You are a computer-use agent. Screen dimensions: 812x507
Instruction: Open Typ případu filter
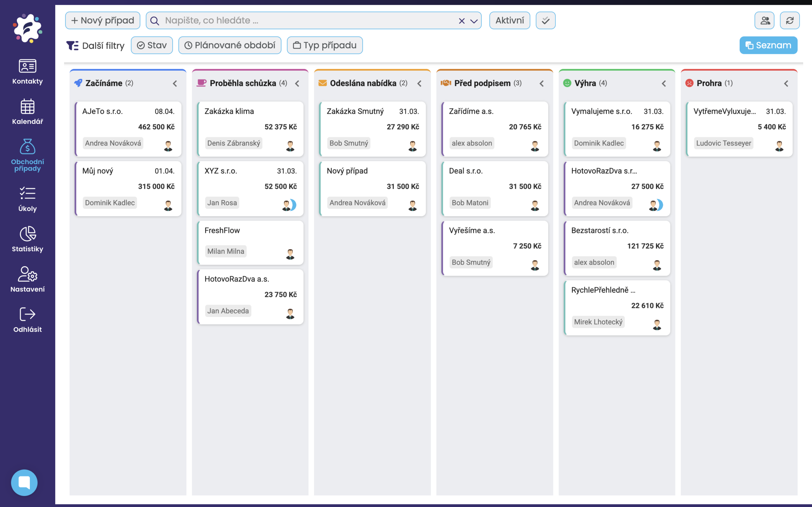pos(324,45)
